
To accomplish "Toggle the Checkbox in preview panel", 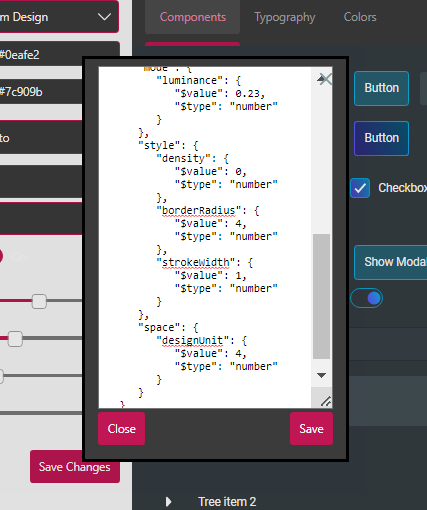I will (360, 188).
